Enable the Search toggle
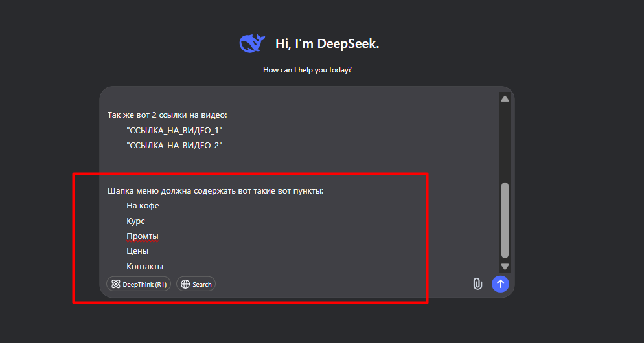Image resolution: width=644 pixels, height=343 pixels. pos(196,284)
